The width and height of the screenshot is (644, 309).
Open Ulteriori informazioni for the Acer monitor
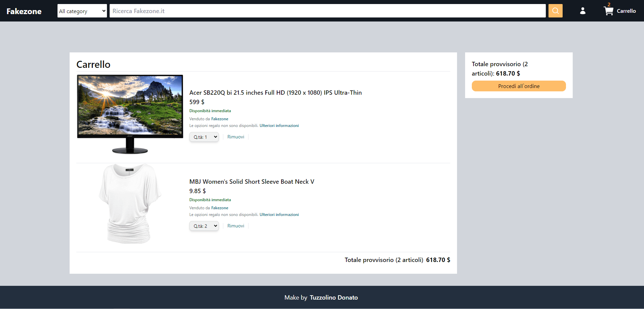(x=279, y=126)
